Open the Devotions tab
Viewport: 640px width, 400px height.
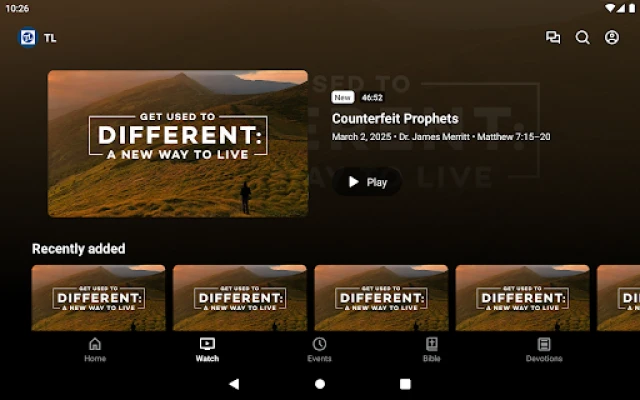point(544,350)
